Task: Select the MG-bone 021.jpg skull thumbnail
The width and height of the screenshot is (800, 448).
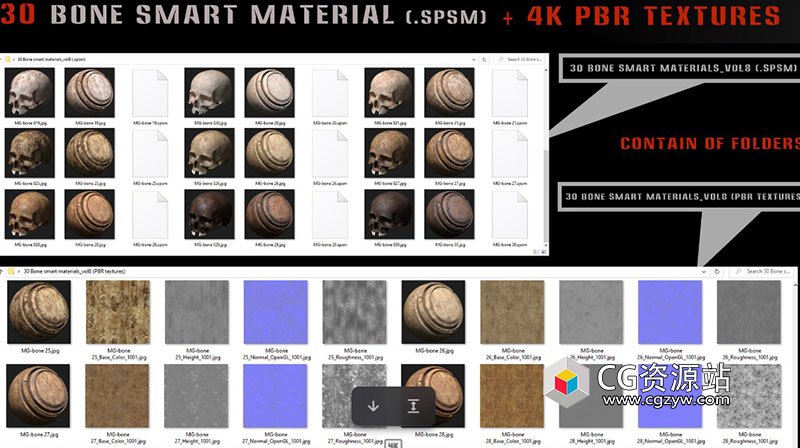Action: pos(389,92)
